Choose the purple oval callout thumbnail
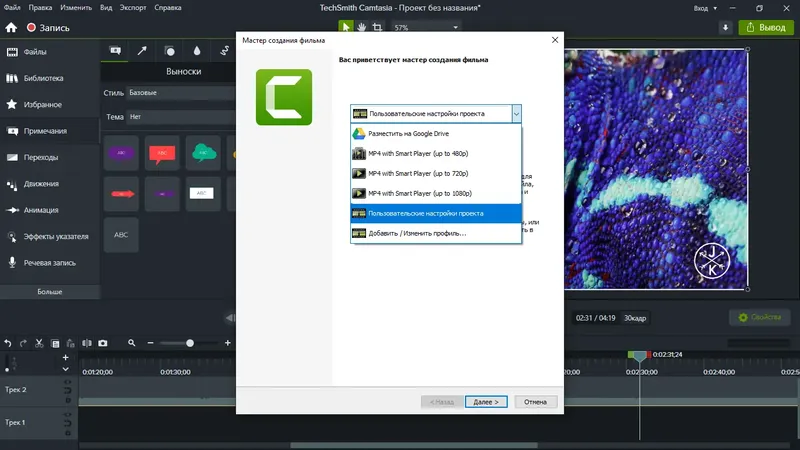 point(121,153)
